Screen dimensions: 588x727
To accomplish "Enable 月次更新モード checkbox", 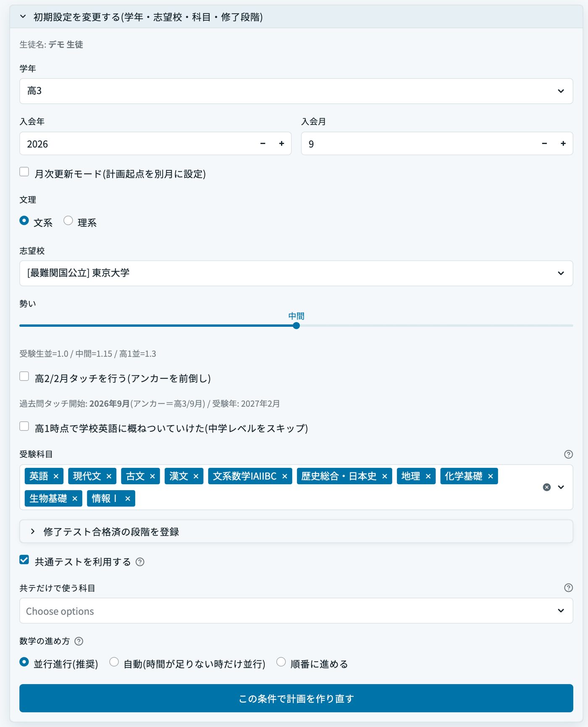I will point(24,172).
